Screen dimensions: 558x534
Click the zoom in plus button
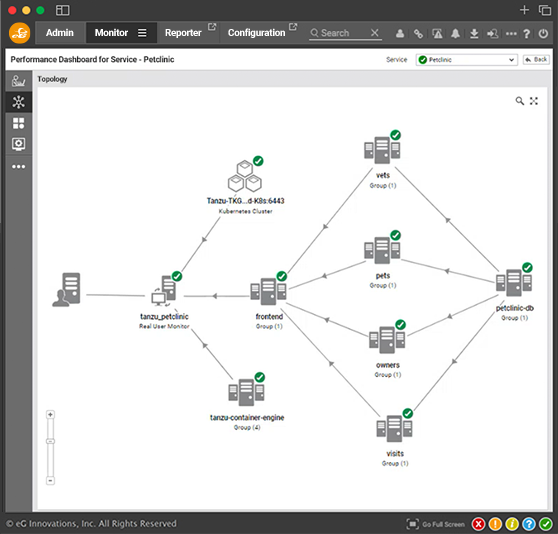click(50, 414)
